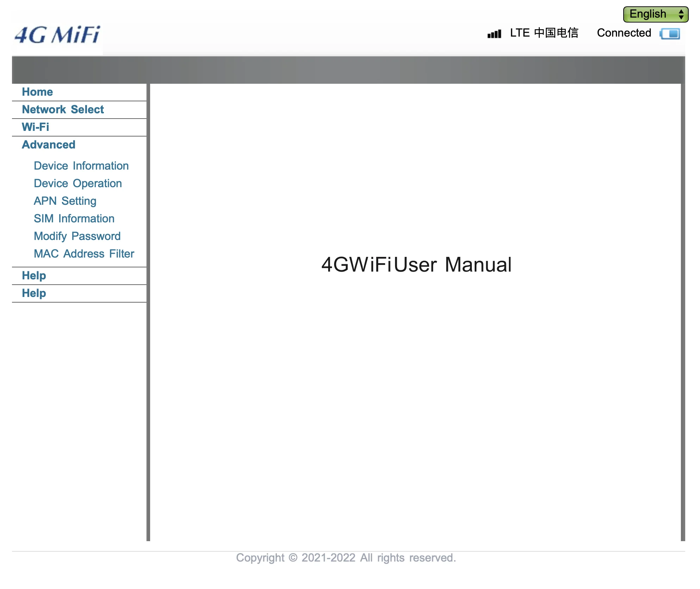
Task: Open Device Information page
Action: pyautogui.click(x=81, y=166)
